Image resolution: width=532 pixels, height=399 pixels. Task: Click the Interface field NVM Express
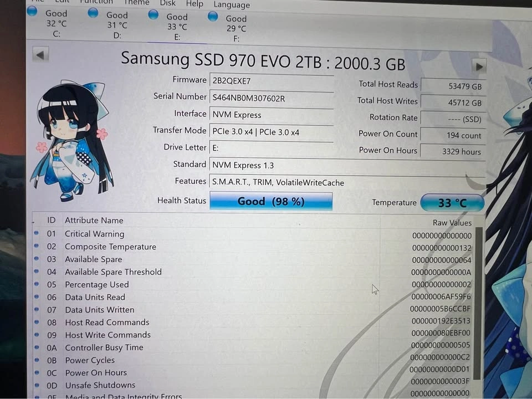tap(272, 115)
